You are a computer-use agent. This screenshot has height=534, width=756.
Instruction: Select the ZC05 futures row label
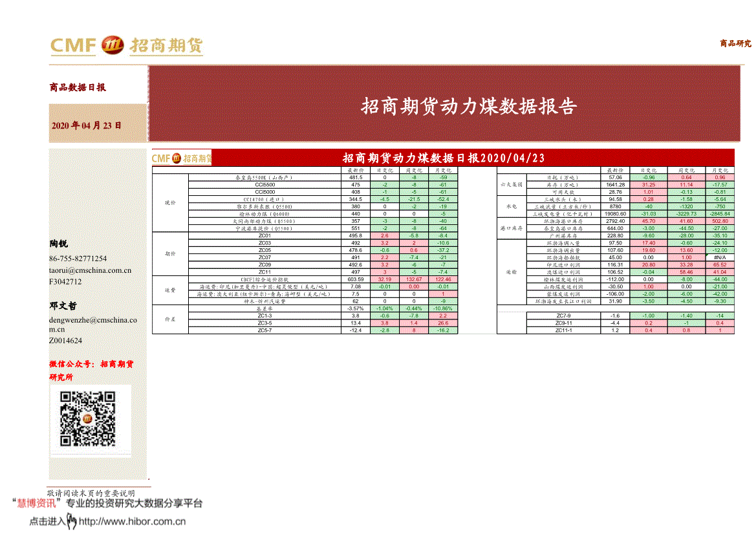click(x=265, y=250)
